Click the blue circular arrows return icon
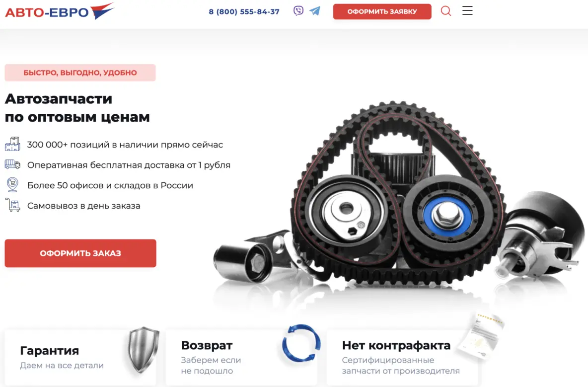The width and height of the screenshot is (588, 387). click(301, 343)
